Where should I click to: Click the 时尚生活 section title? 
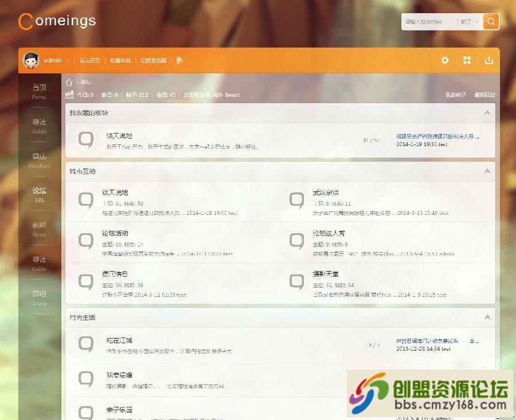point(82,317)
